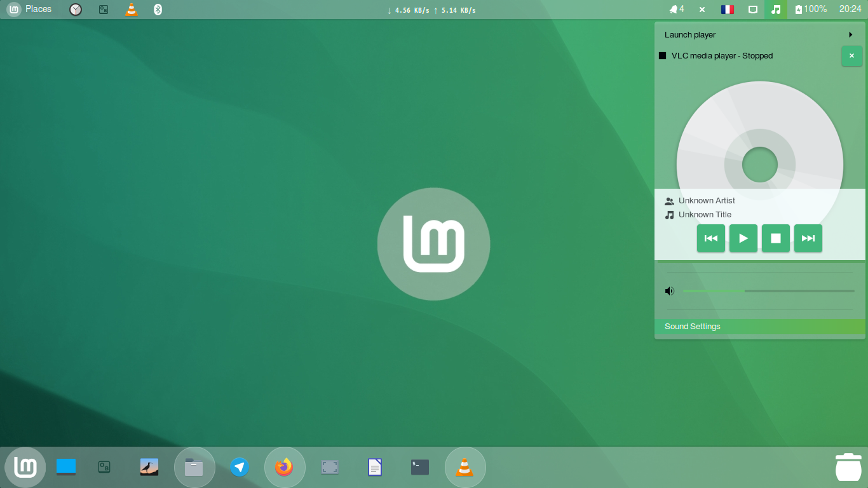Open the calendar from the 20:24 clock

850,10
